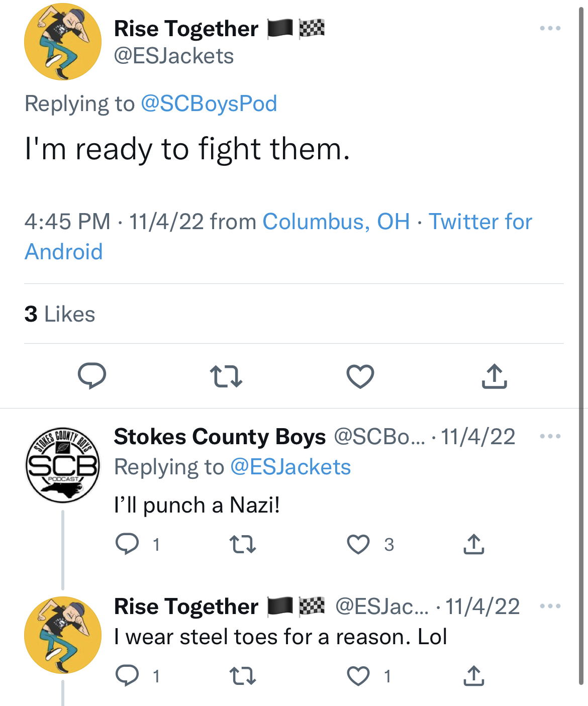Open more options for the main tweet
Image resolution: width=588 pixels, height=706 pixels.
point(550,28)
